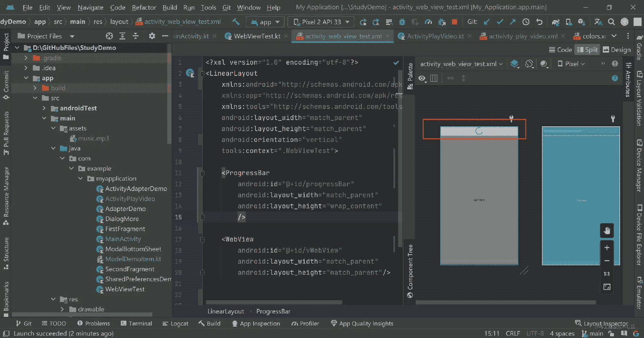
Task: Switch to the WebViewTest.kt editor tab
Action: coord(257,36)
